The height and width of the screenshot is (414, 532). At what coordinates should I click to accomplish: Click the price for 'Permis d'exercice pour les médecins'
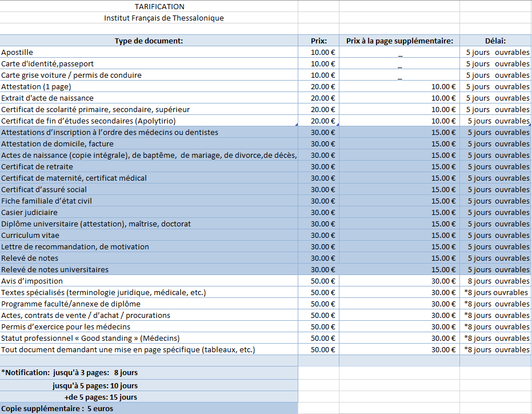pyautogui.click(x=322, y=327)
